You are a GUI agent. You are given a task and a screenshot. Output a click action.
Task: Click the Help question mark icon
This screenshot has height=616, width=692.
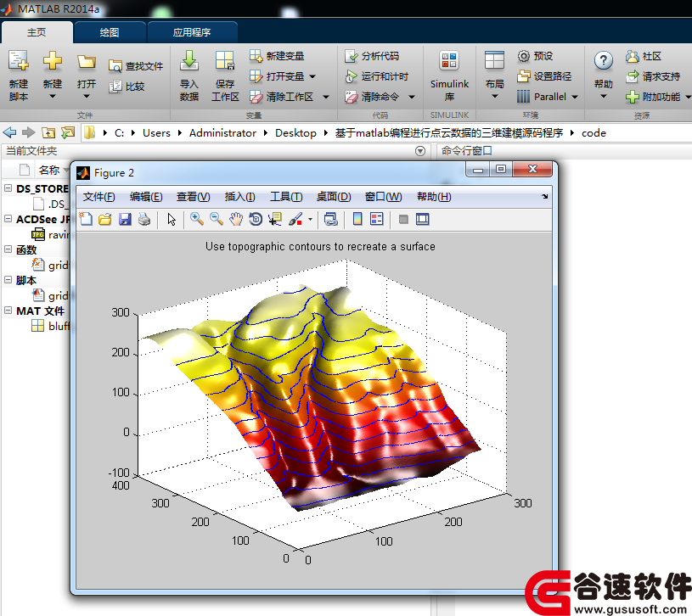point(604,60)
